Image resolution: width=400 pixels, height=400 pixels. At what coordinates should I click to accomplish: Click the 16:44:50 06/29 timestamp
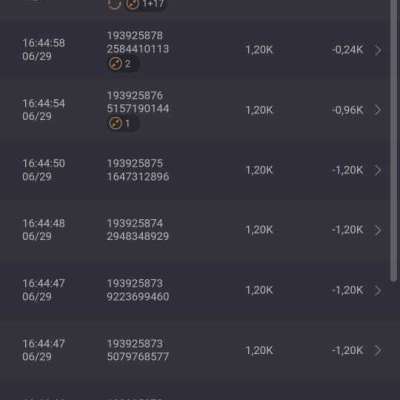(x=43, y=170)
